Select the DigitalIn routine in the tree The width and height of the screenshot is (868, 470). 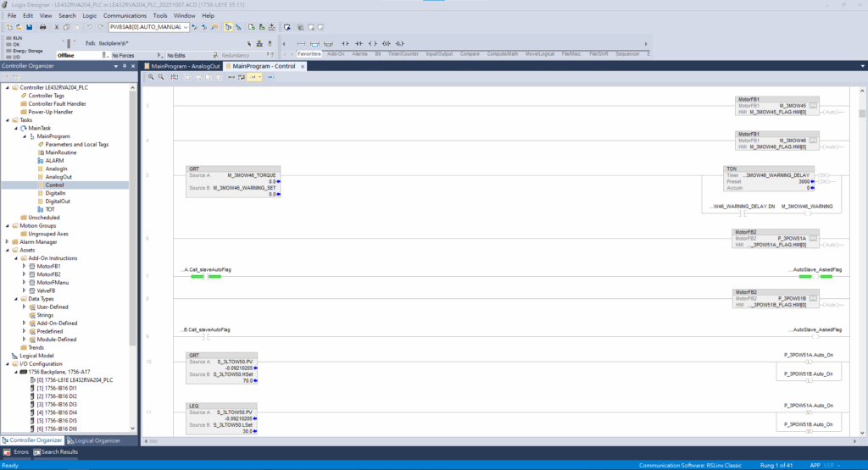55,193
